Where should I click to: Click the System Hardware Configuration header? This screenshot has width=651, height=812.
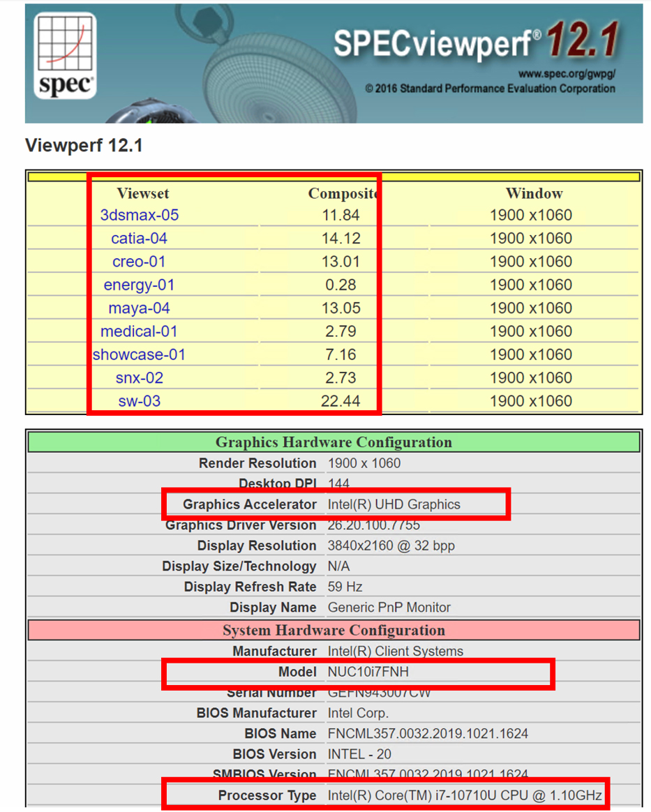click(x=334, y=631)
